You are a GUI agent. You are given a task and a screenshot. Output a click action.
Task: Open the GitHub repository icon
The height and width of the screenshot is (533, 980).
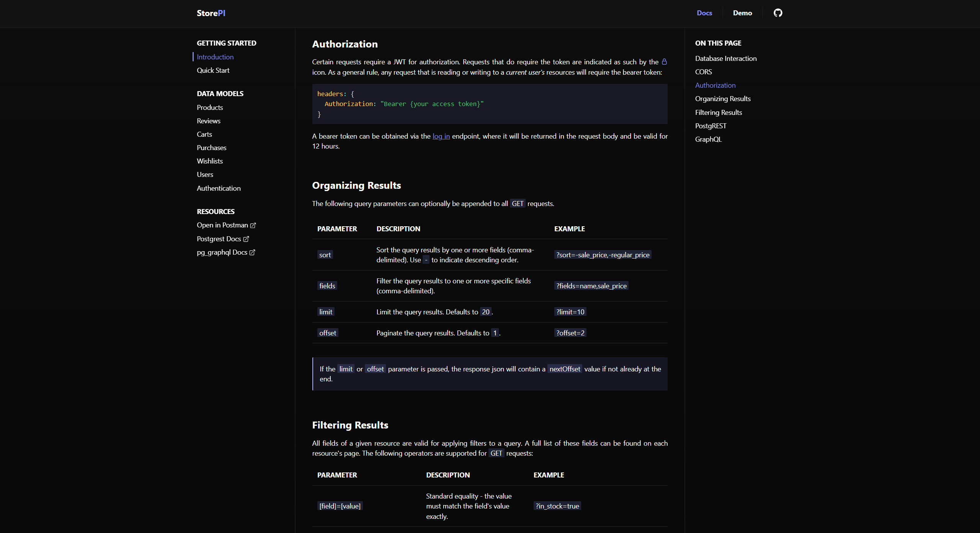click(x=777, y=13)
